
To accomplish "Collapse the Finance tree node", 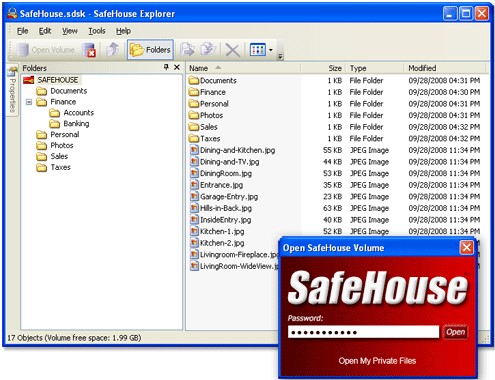I will coord(29,102).
